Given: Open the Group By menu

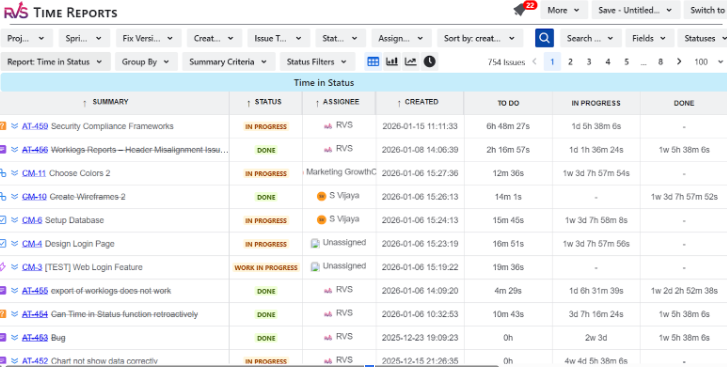Looking at the screenshot, I should [x=147, y=62].
